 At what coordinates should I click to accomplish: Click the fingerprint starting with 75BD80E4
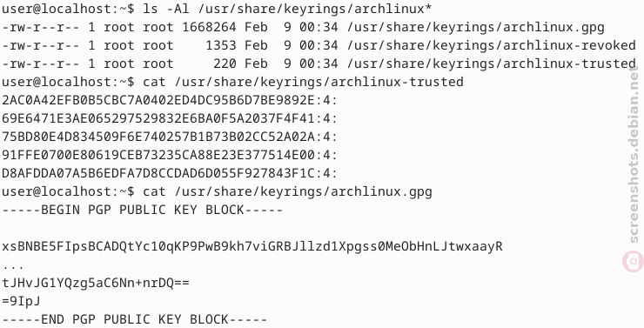click(169, 137)
